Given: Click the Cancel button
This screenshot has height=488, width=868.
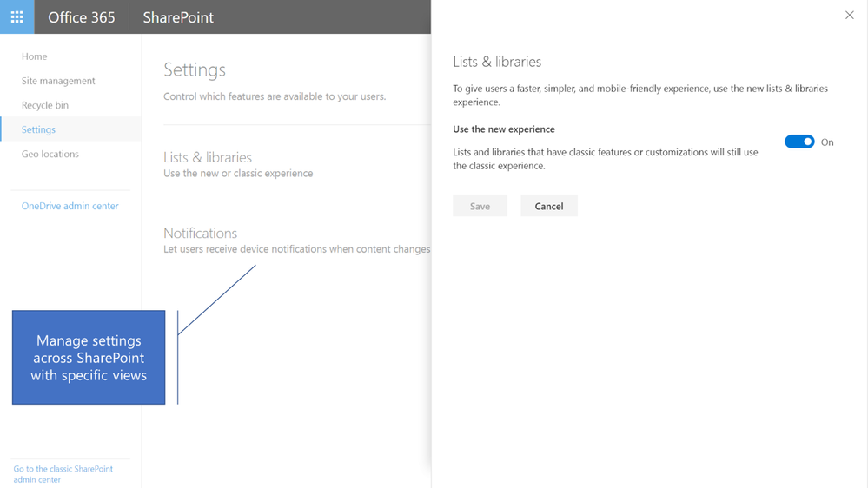Looking at the screenshot, I should click(548, 206).
